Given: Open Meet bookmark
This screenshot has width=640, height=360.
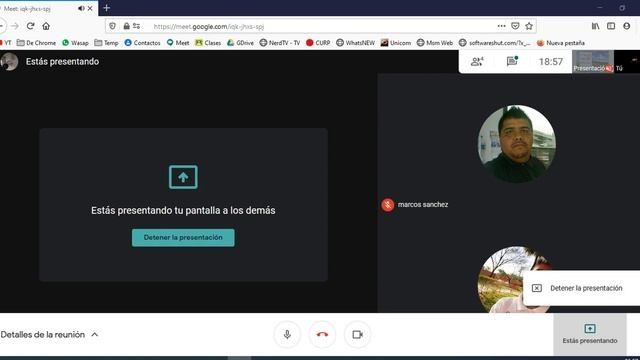Looking at the screenshot, I should [178, 42].
